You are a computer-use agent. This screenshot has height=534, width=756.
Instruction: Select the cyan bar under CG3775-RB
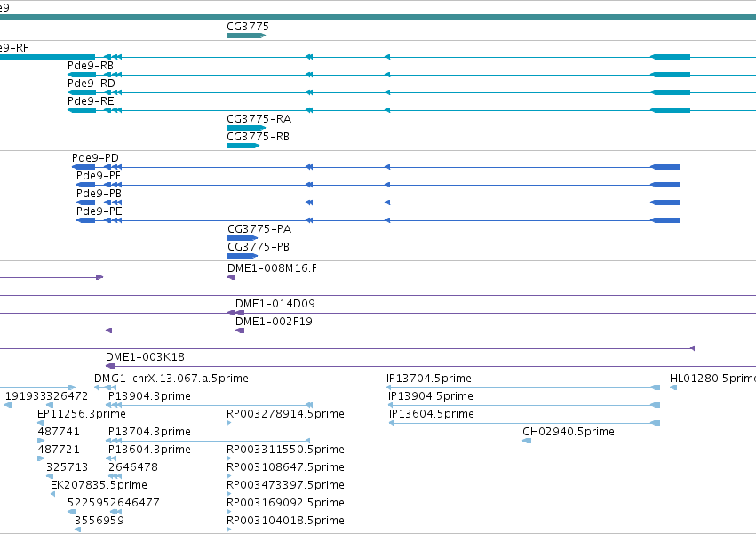pos(243,146)
